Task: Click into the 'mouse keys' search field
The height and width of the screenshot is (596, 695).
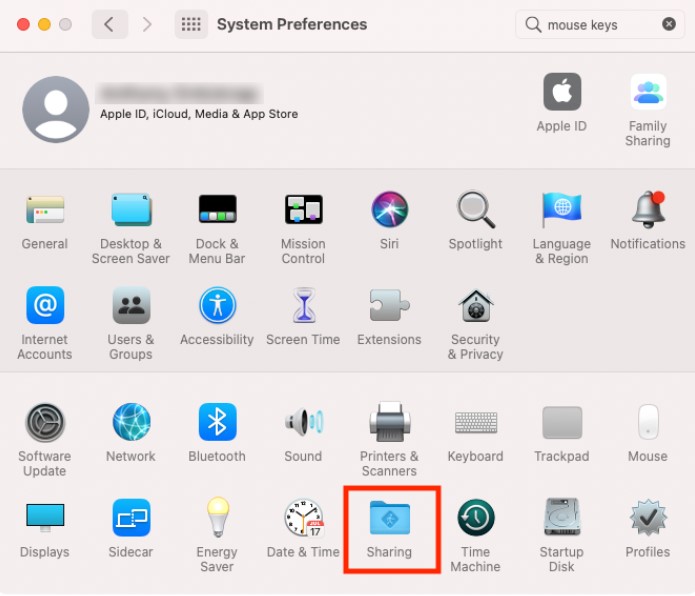Action: pyautogui.click(x=600, y=25)
